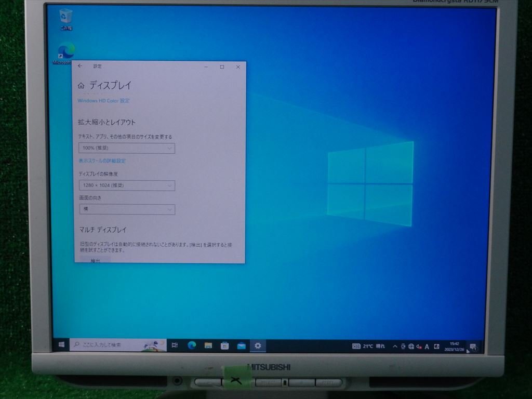The height and width of the screenshot is (399, 532).
Task: Minimize the Settings window
Action: [206, 67]
